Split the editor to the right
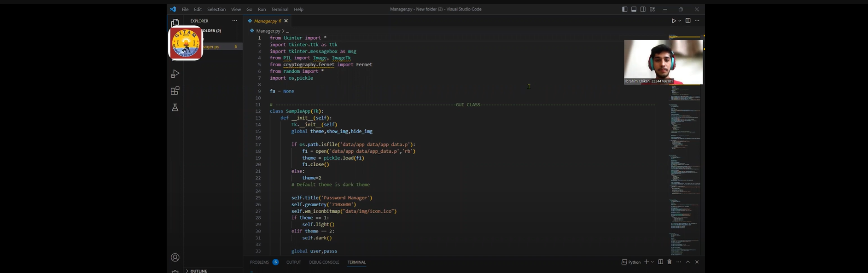This screenshot has height=273, width=868. [x=688, y=21]
